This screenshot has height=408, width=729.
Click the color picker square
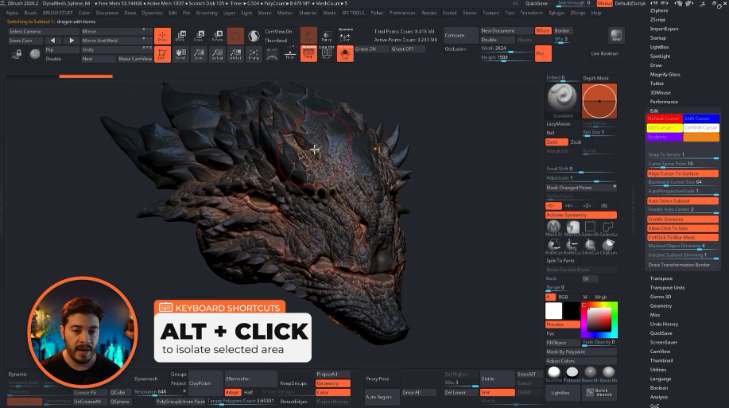pos(599,320)
